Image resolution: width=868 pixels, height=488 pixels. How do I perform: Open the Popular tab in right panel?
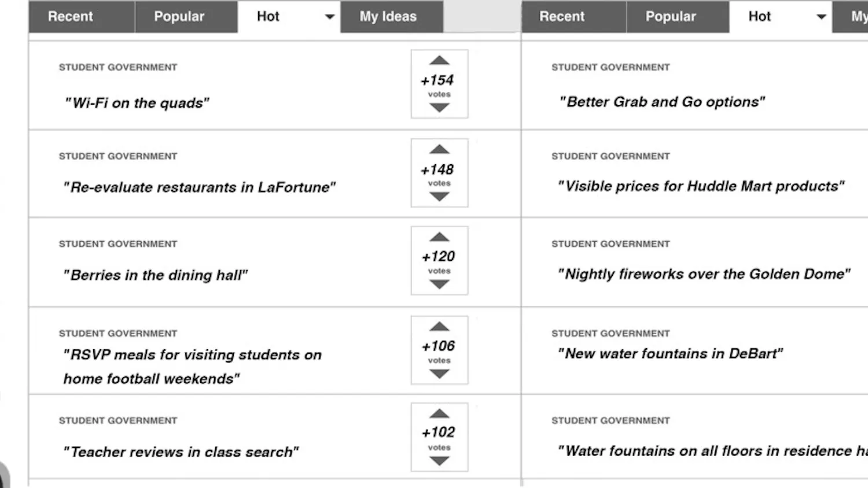point(671,17)
